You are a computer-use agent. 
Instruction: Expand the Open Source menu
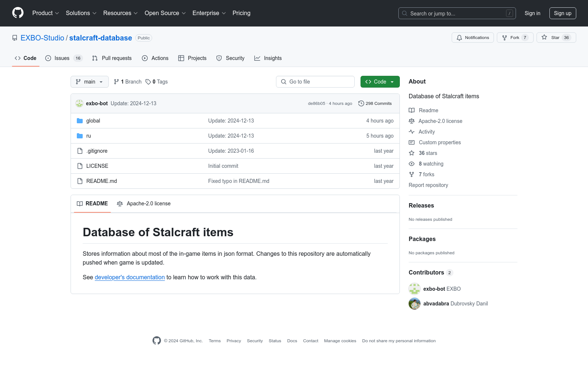165,13
